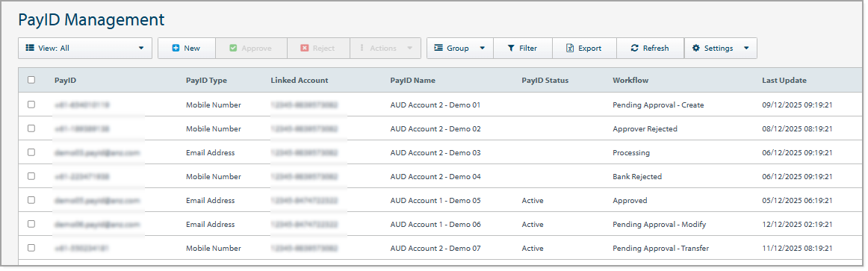The width and height of the screenshot is (868, 271).
Task: Click the Refresh circular arrows icon
Action: click(634, 48)
